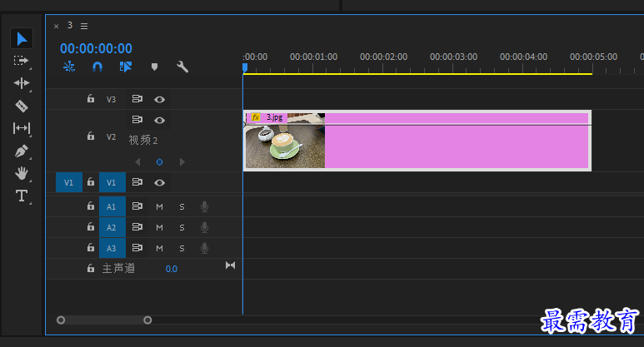This screenshot has width=644, height=347.
Task: Hide V3 track output eye
Action: point(159,99)
